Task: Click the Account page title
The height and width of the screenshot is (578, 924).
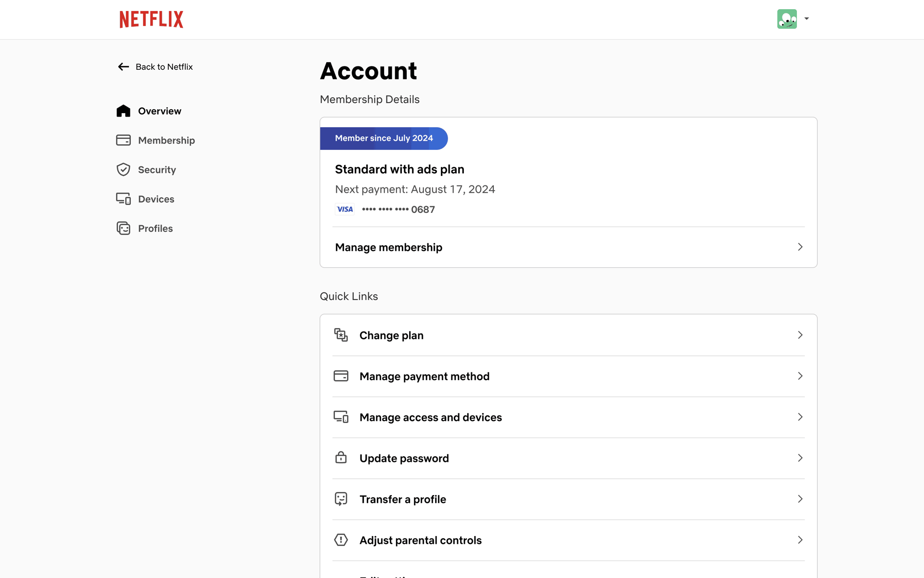Action: click(x=369, y=71)
